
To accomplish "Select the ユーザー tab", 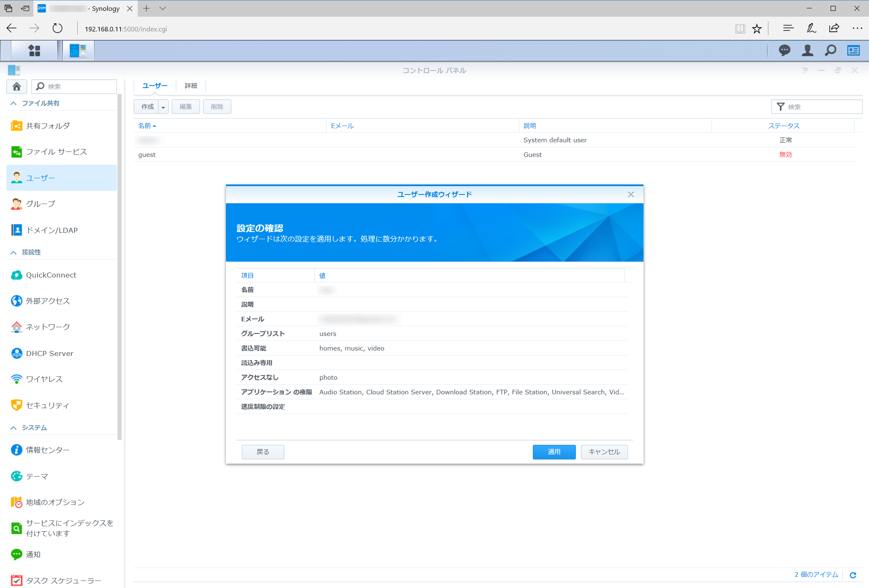I will [x=155, y=86].
